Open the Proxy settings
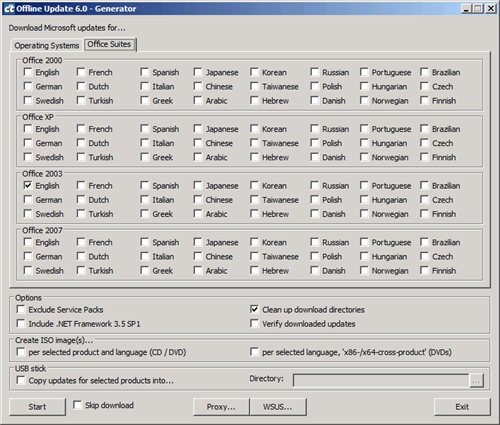This screenshot has height=425, width=500. coord(221,407)
